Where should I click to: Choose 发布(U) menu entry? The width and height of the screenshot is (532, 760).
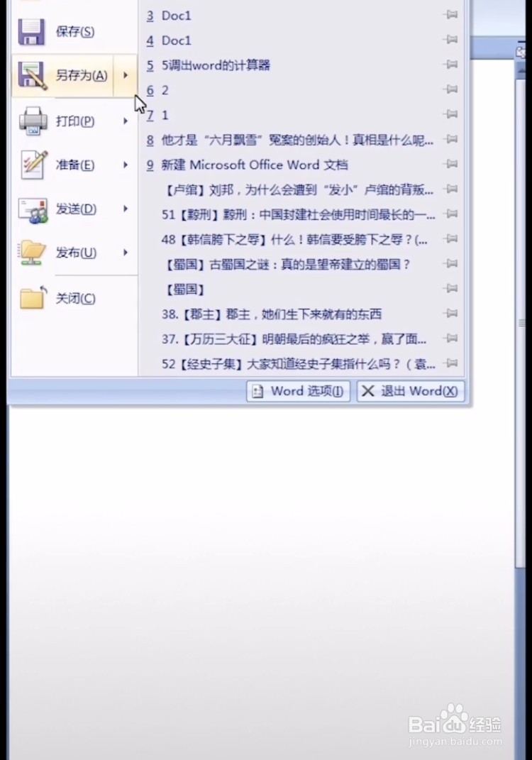coord(74,253)
